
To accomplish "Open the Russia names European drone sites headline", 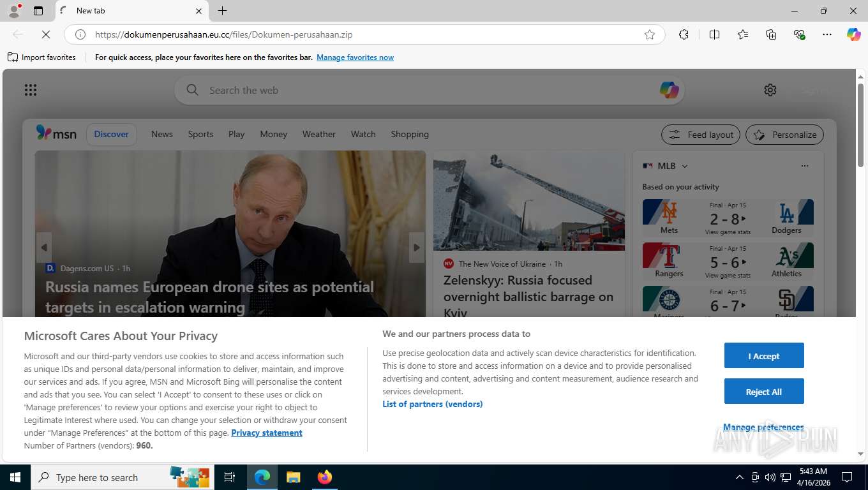I will point(209,297).
